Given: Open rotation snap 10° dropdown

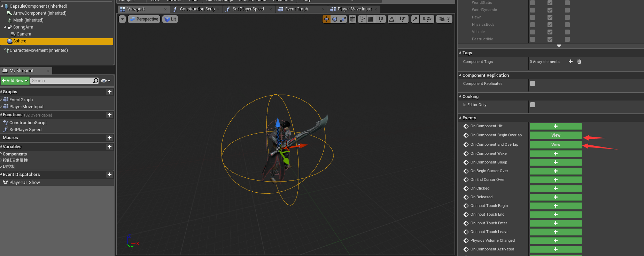Looking at the screenshot, I should click(402, 19).
